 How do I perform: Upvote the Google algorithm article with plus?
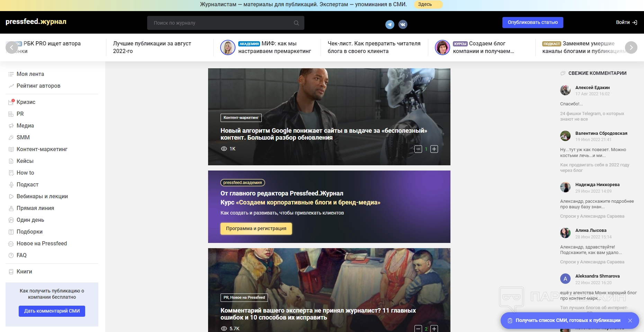pos(434,149)
